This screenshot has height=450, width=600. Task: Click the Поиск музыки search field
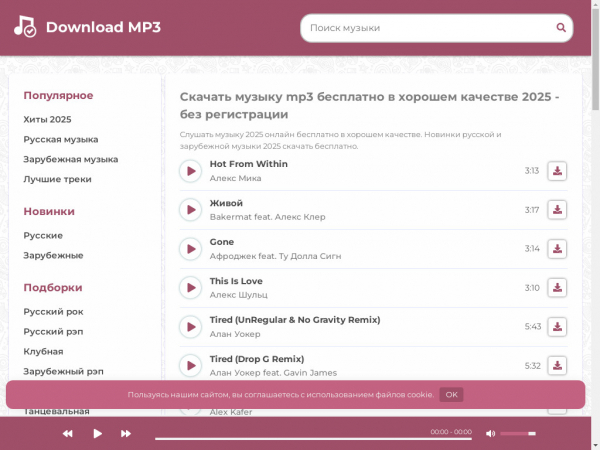click(420, 28)
